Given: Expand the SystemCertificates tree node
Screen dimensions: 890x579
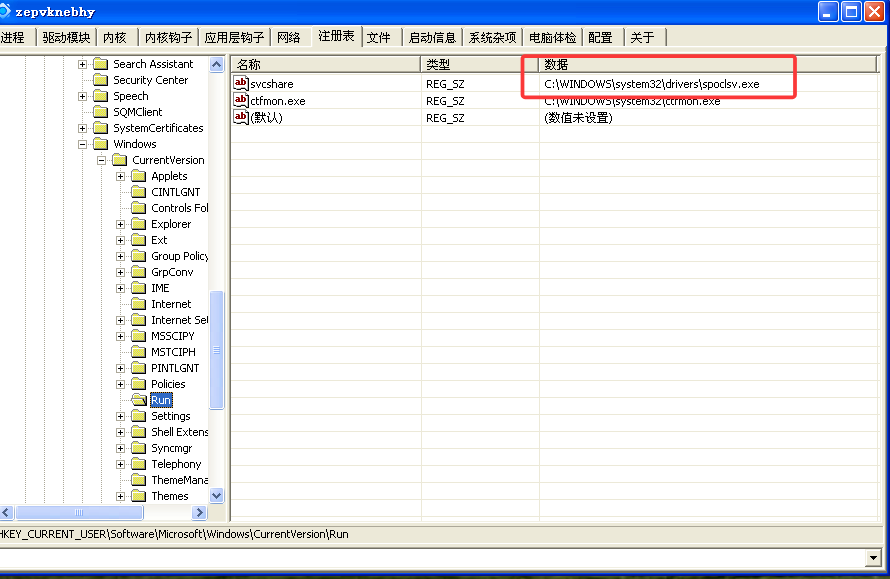Looking at the screenshot, I should point(83,128).
